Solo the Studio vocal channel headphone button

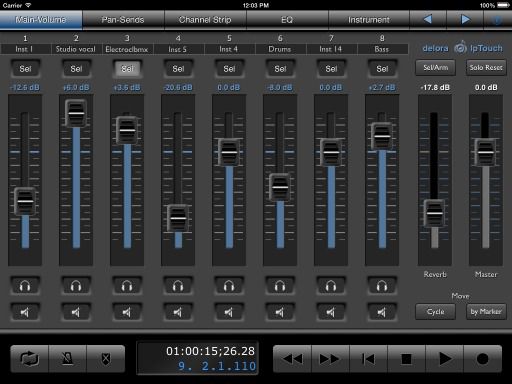[76, 286]
